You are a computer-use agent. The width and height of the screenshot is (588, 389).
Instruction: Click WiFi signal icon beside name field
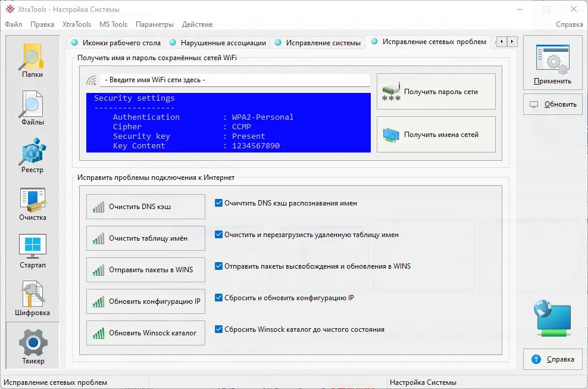92,80
